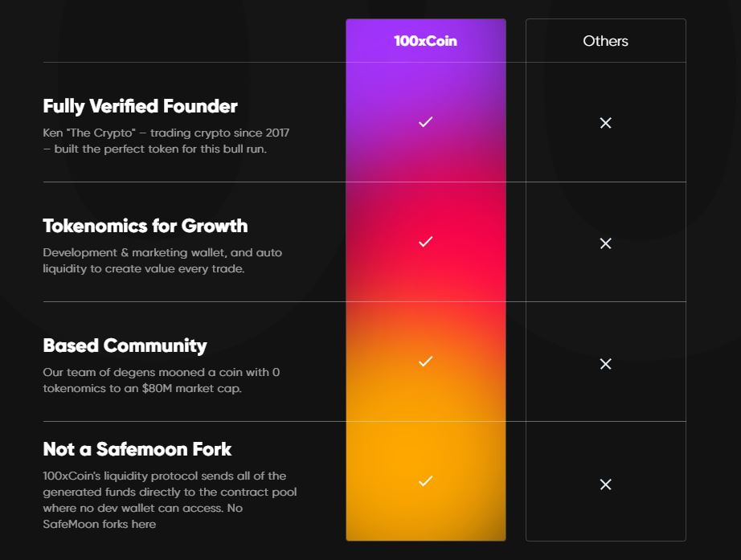Viewport: 741px width, 560px height.
Task: Click the liquidity protocol description paragraph
Action: click(x=170, y=500)
